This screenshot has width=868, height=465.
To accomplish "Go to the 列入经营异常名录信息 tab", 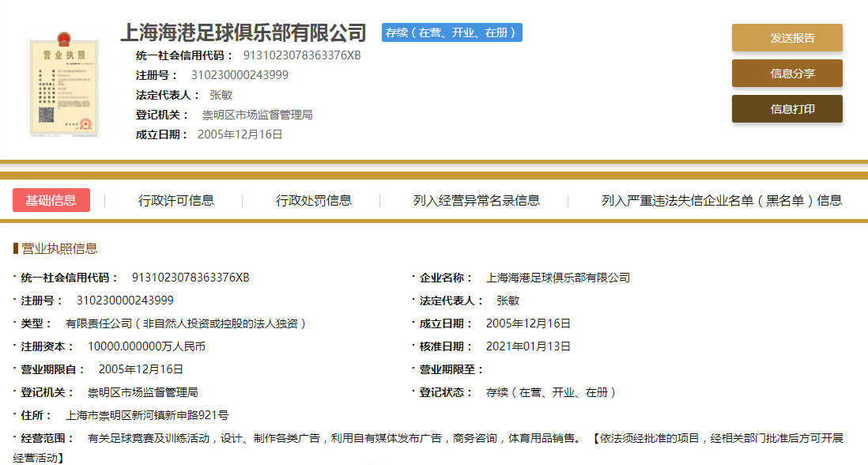I will coord(477,200).
